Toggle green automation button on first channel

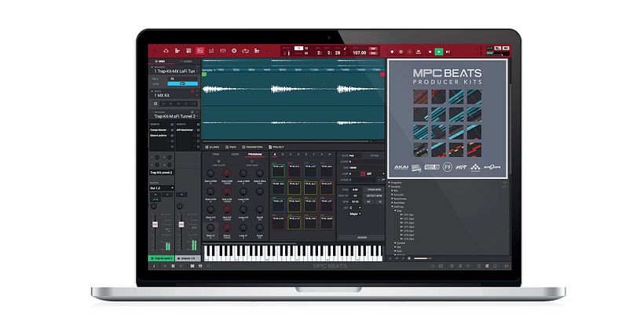(156, 199)
